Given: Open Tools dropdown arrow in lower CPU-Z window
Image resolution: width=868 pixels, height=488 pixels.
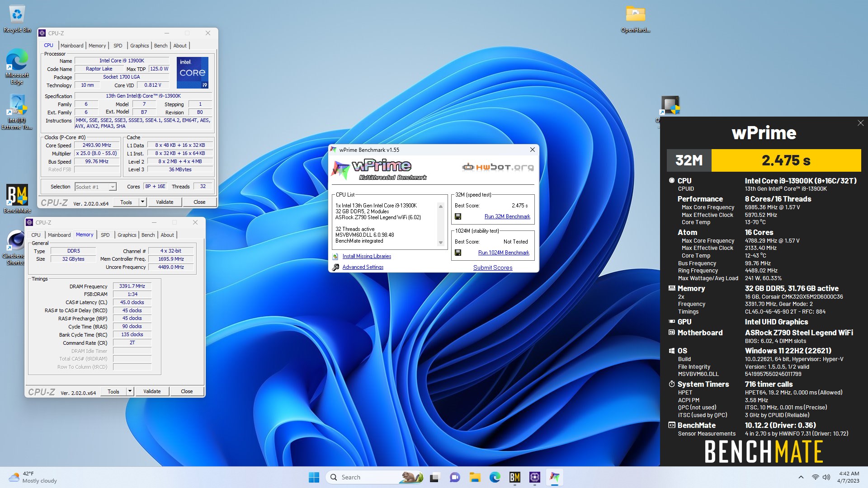Looking at the screenshot, I should [x=130, y=391].
